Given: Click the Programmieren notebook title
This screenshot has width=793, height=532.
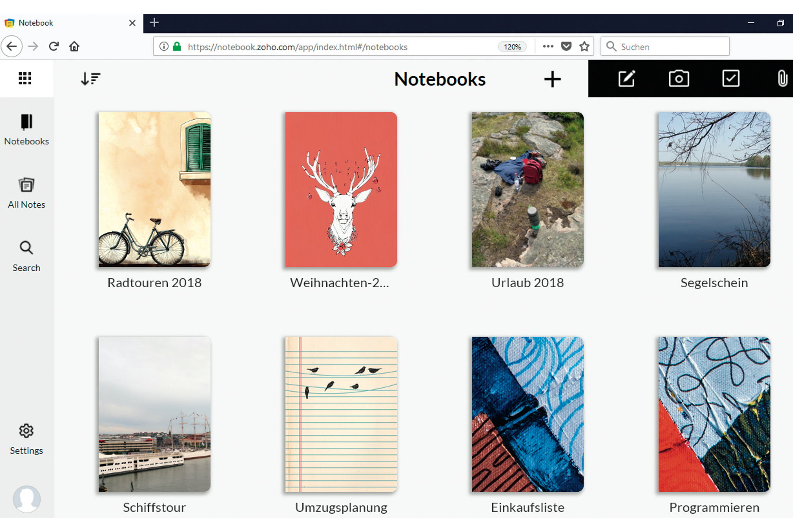Looking at the screenshot, I should (714, 507).
